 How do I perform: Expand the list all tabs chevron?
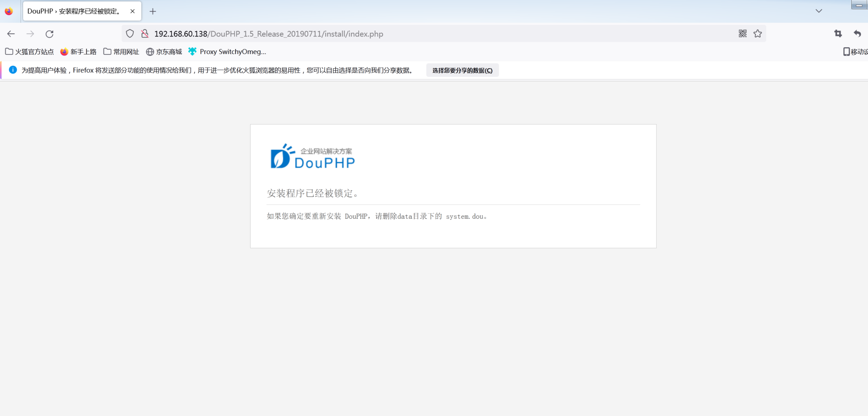click(x=819, y=11)
